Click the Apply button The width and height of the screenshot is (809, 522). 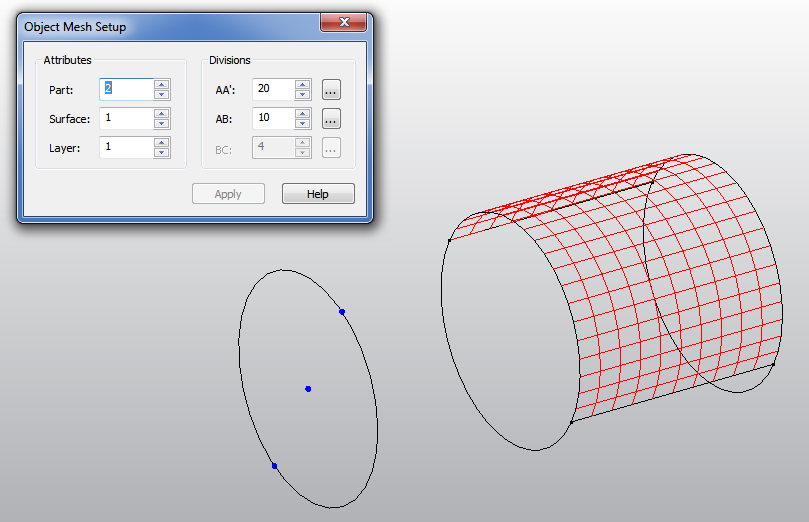229,194
